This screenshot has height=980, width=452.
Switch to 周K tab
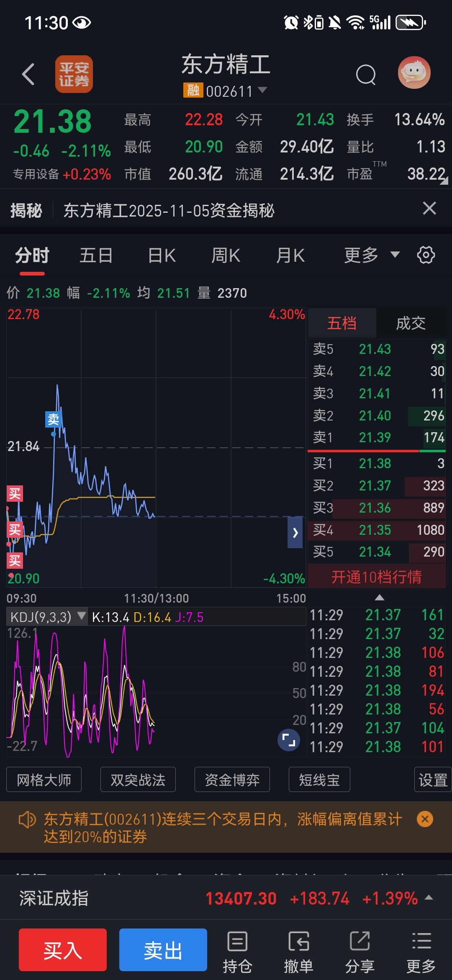click(226, 255)
